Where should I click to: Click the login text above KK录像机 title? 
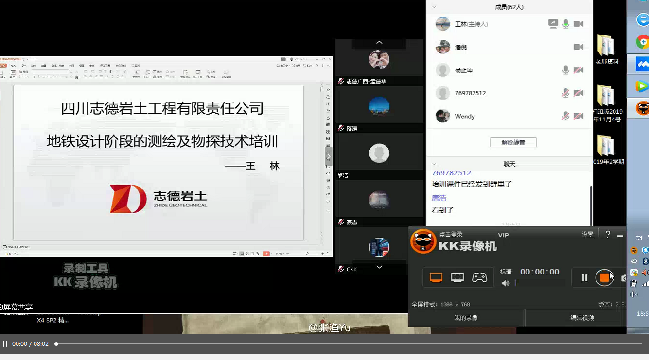(x=451, y=234)
